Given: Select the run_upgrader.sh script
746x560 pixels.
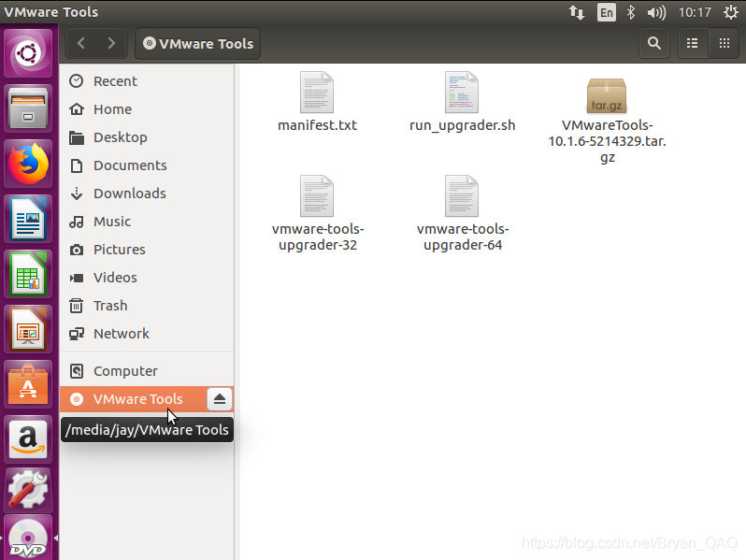Looking at the screenshot, I should pos(462,102).
